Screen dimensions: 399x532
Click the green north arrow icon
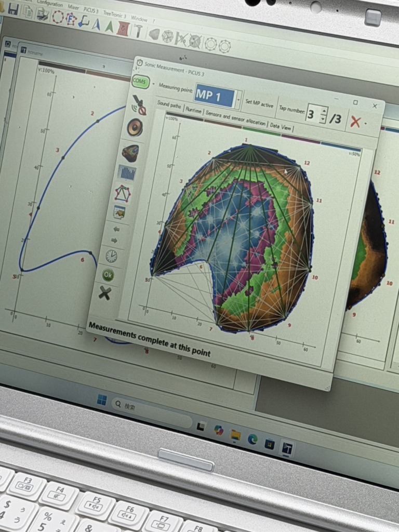109,26
